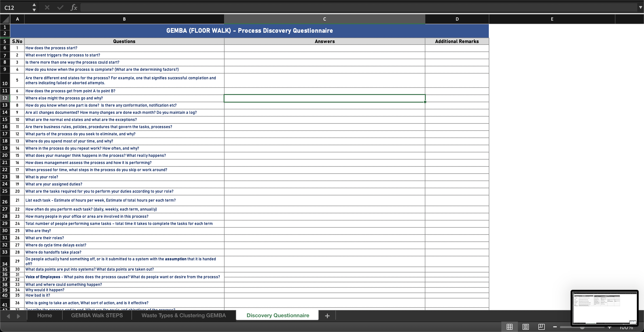Select row 6 question cell B6
The width and height of the screenshot is (644, 332).
pos(124,48)
